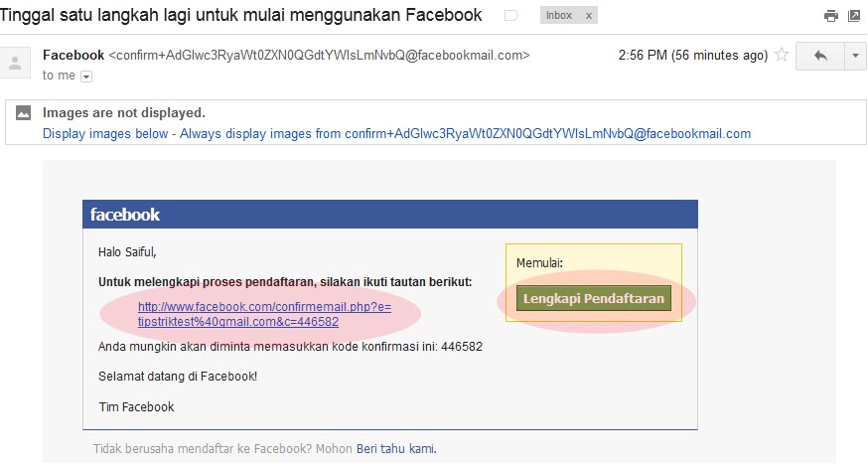Remove the Inbox label with x
868x464 pixels.
pyautogui.click(x=589, y=16)
